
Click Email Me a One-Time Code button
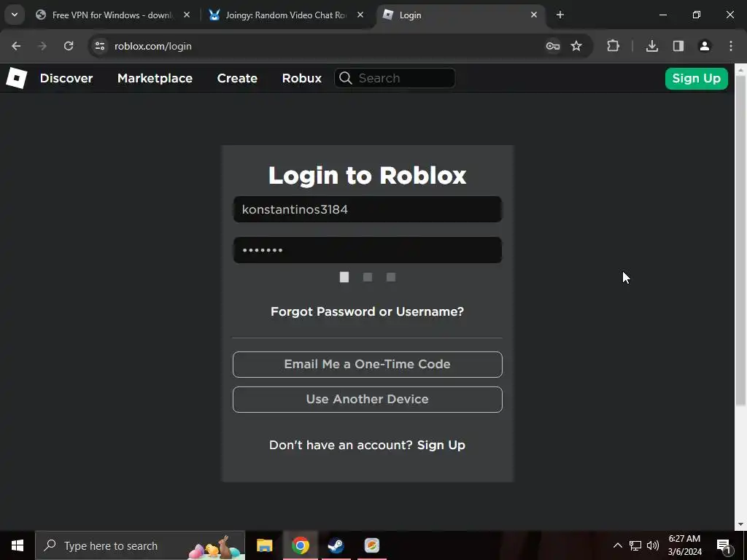[368, 365]
